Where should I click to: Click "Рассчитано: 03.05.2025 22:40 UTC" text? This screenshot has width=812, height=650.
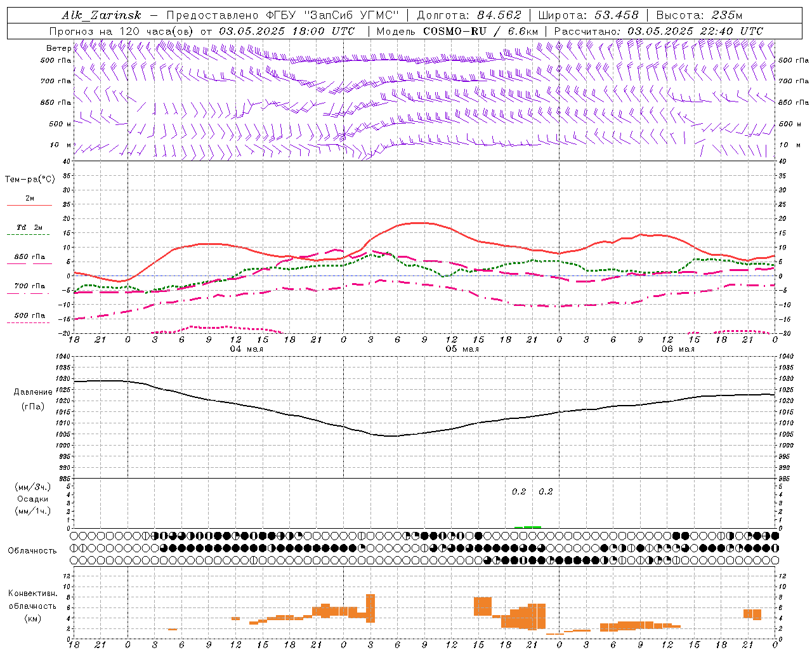(658, 31)
